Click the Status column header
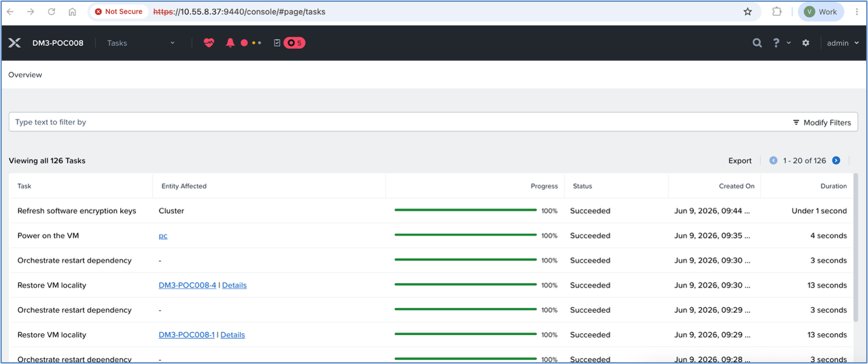 (583, 186)
